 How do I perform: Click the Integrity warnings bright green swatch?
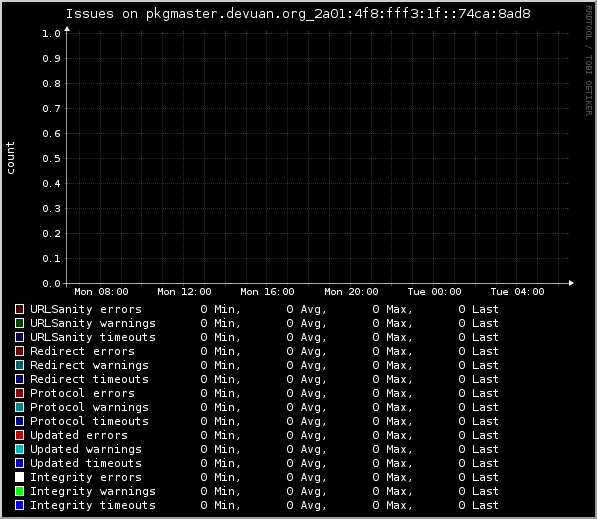tap(19, 491)
